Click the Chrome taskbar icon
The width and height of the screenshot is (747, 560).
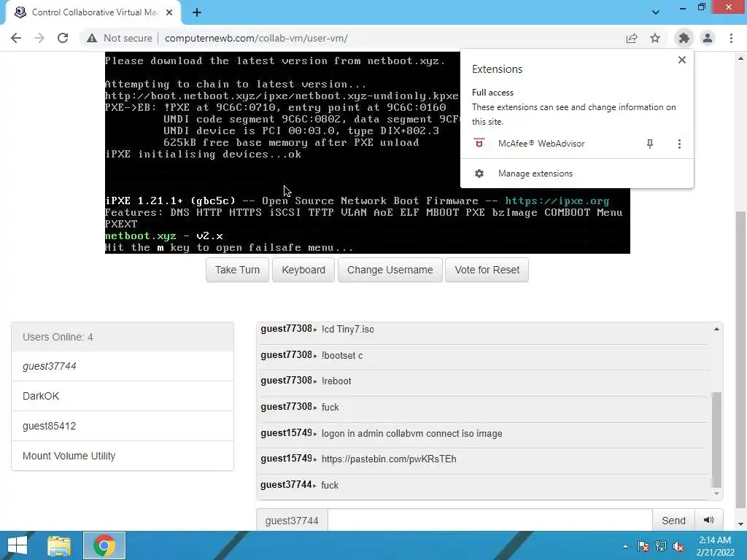click(104, 545)
